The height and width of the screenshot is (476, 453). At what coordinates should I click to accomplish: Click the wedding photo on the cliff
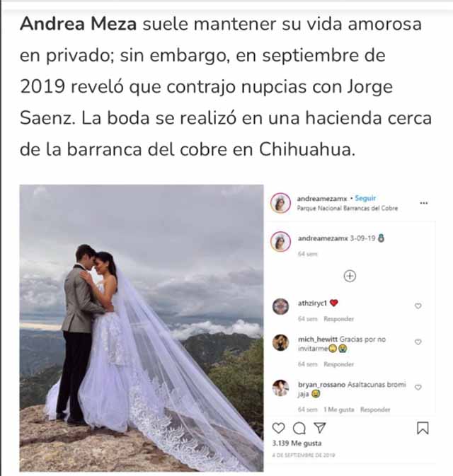142,328
